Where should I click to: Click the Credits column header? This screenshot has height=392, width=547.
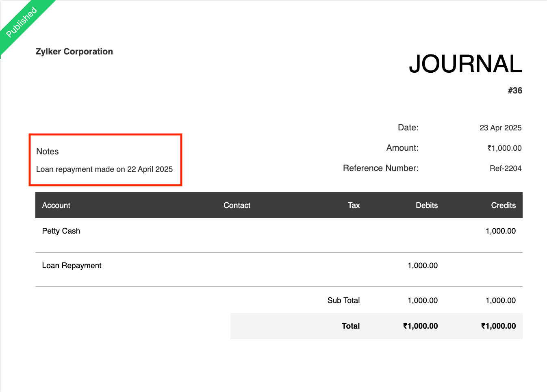503,205
